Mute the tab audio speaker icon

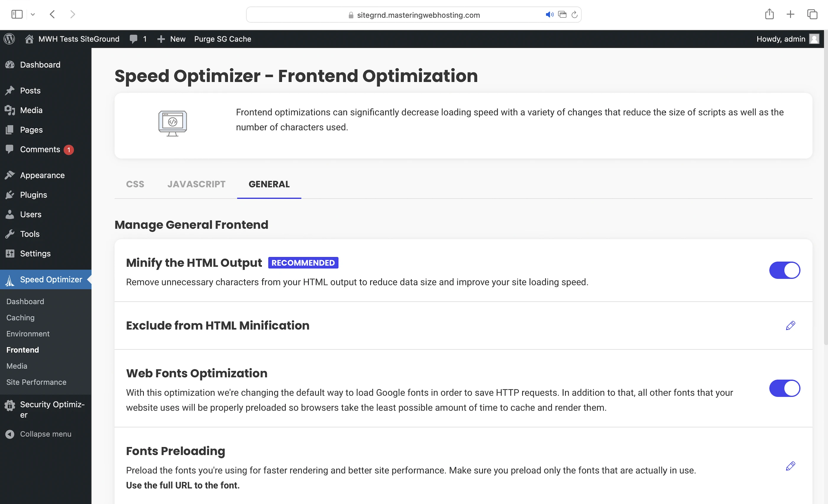tap(549, 15)
